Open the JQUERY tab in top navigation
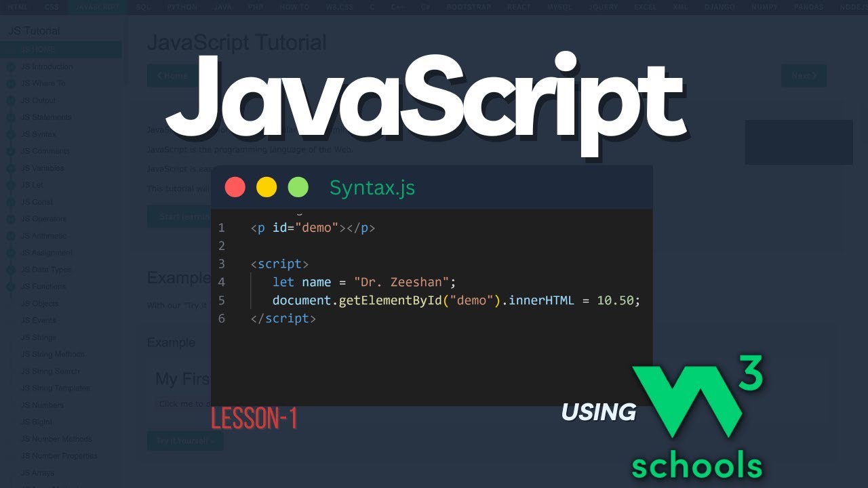The height and width of the screenshot is (488, 868). 603,7
